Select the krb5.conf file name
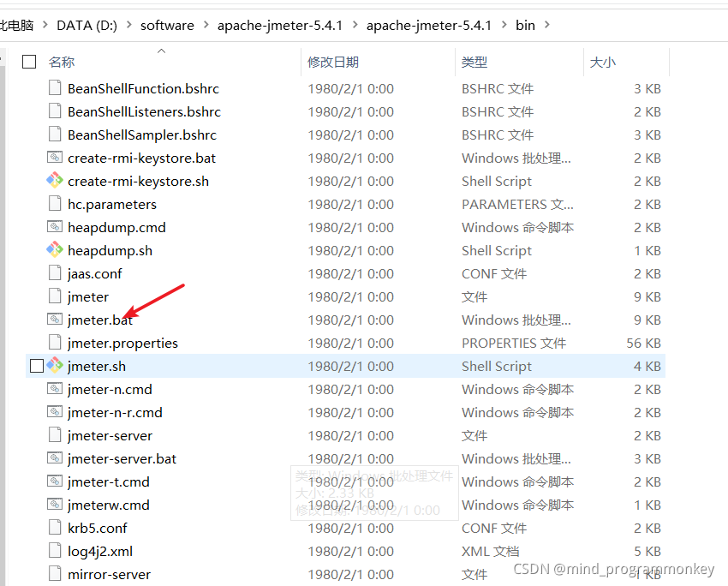The image size is (728, 586). click(x=97, y=528)
